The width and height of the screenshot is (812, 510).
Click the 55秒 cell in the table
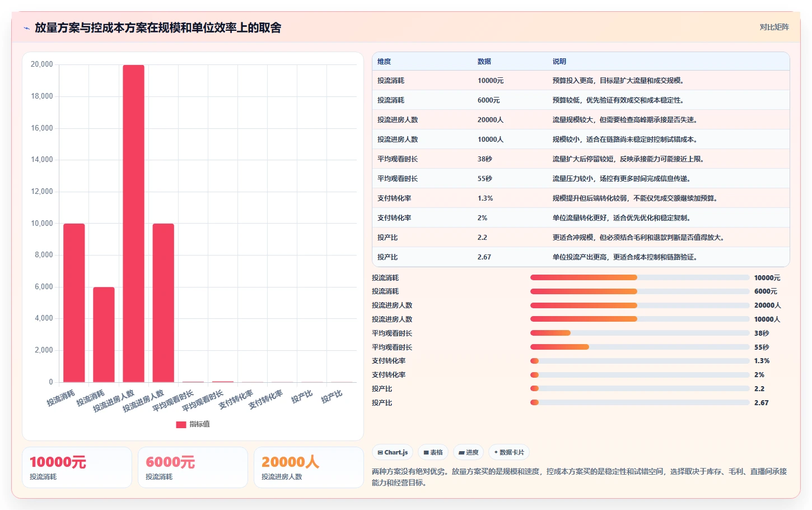[x=485, y=179]
